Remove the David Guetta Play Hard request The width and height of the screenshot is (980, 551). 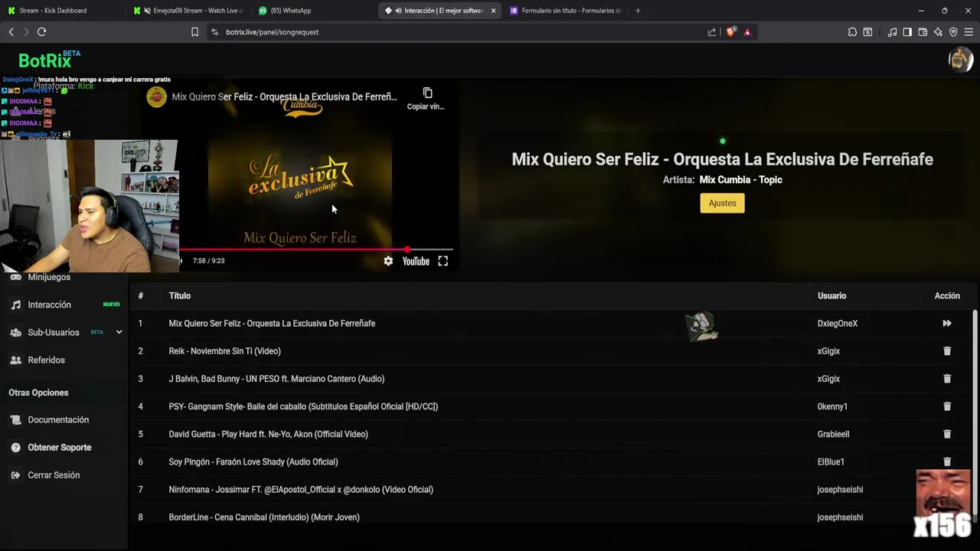point(947,434)
